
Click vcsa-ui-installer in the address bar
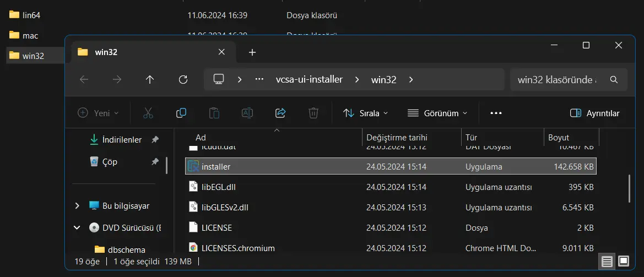(x=309, y=80)
